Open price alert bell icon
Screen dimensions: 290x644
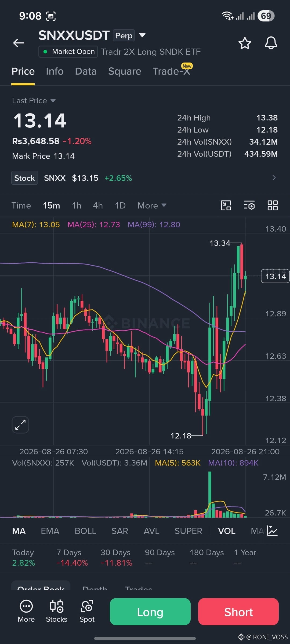click(x=271, y=43)
